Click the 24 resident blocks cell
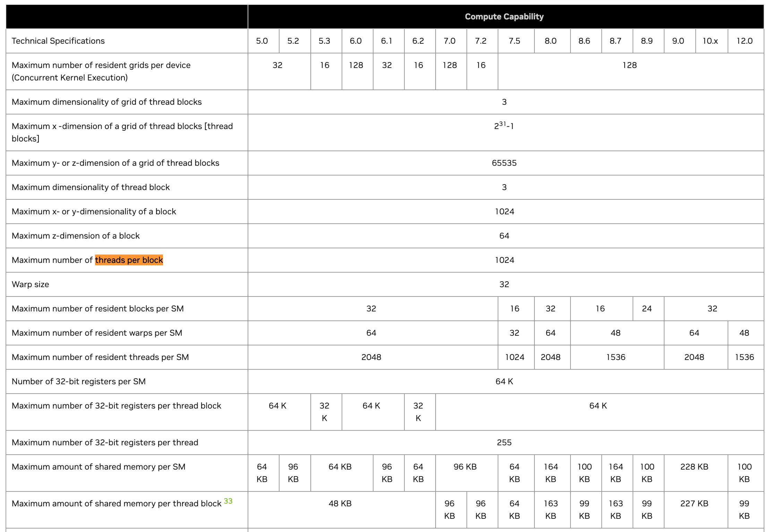 [x=646, y=309]
